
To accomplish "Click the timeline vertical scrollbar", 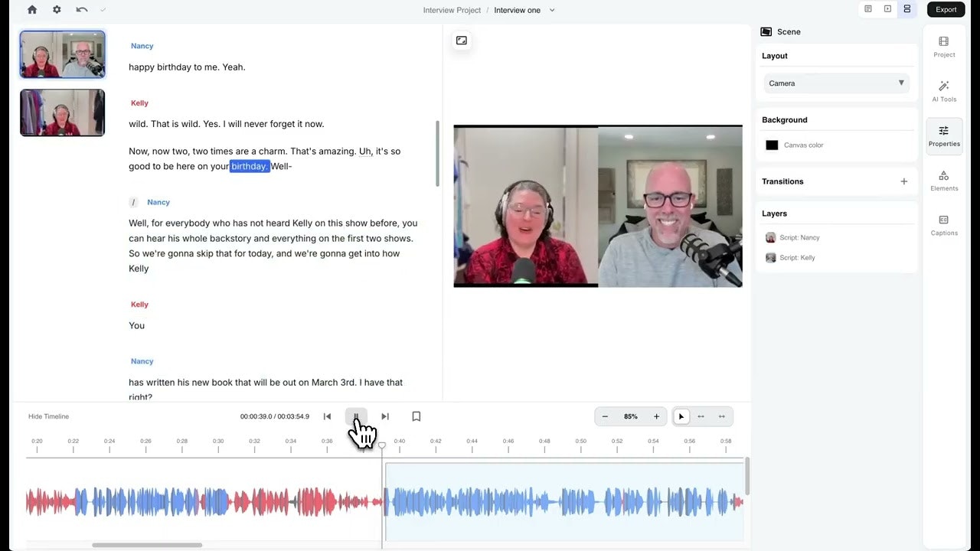I will (x=747, y=476).
